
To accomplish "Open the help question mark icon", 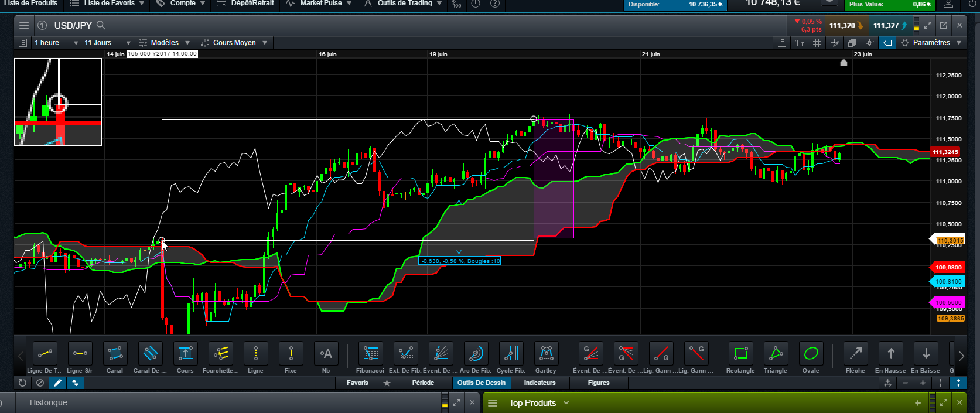I will coord(495,4).
